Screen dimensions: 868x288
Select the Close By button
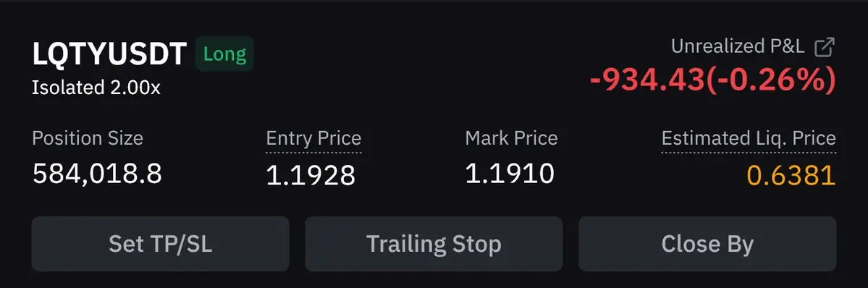[707, 245]
